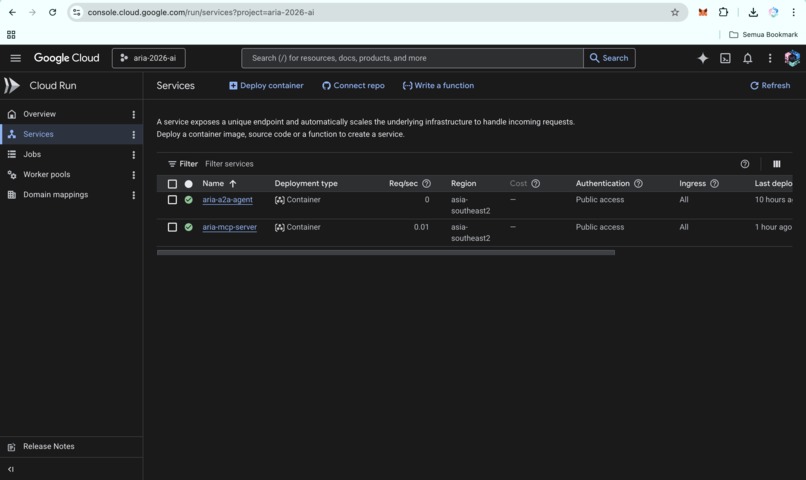The width and height of the screenshot is (806, 480).
Task: Open the column display options icon
Action: pyautogui.click(x=776, y=164)
